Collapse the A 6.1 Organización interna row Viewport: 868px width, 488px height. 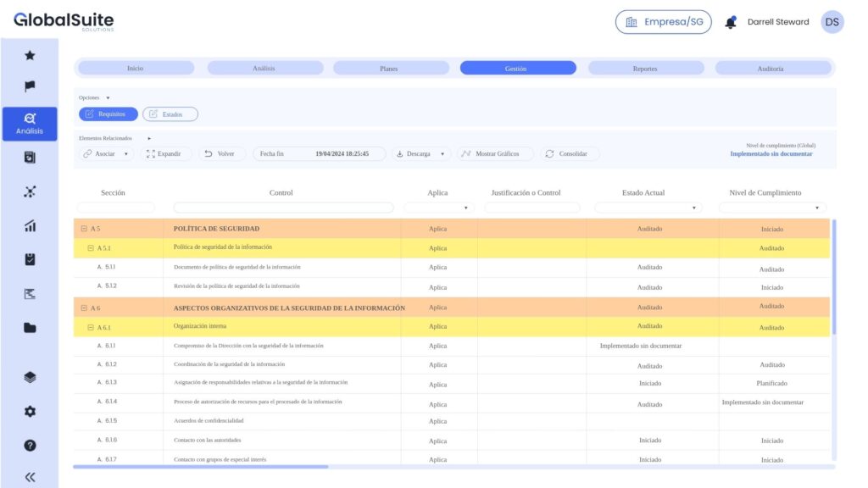(91, 327)
